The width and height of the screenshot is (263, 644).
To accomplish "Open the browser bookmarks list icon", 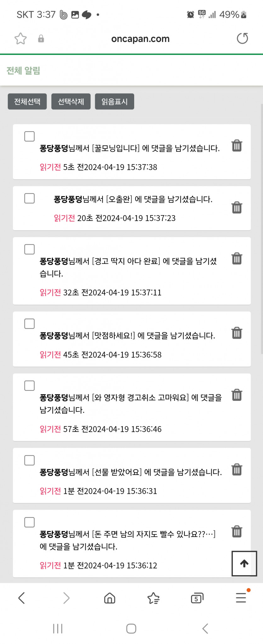I will click(x=153, y=598).
